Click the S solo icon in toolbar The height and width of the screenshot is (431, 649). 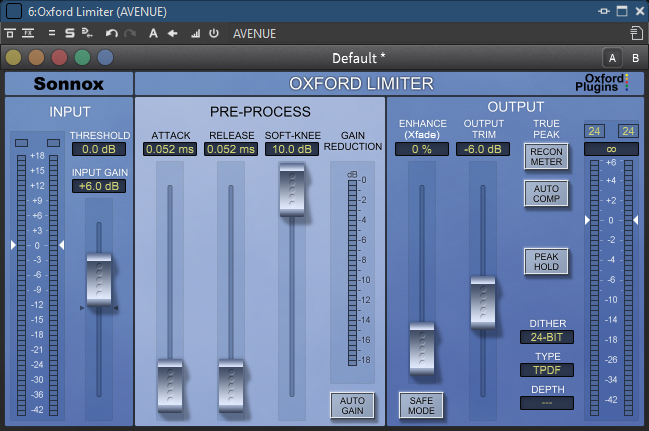pyautogui.click(x=70, y=33)
